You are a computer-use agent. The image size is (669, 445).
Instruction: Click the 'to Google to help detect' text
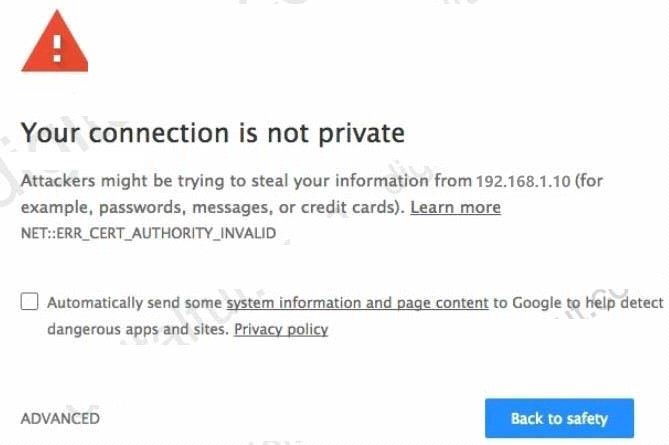(x=579, y=303)
